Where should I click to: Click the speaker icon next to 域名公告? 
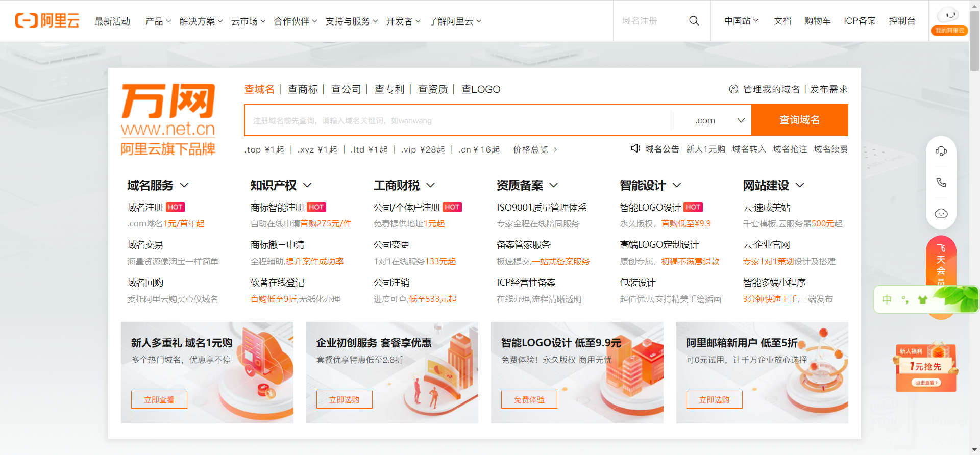tap(635, 148)
